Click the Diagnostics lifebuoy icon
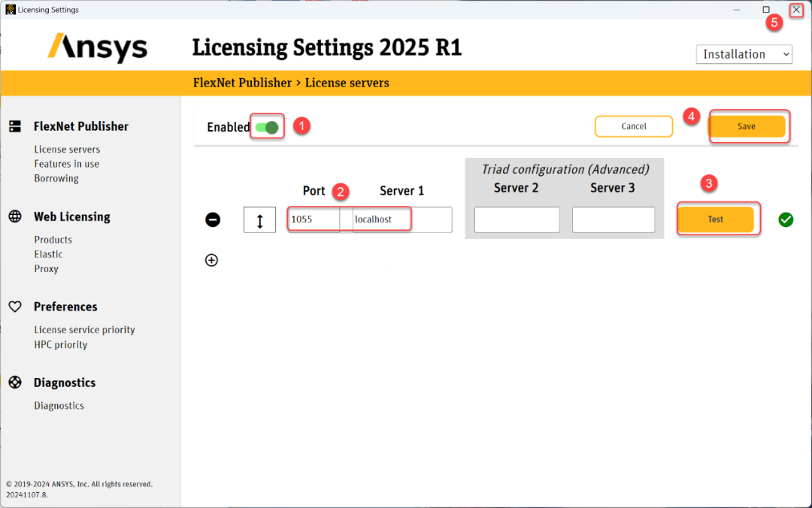This screenshot has height=508, width=812. pos(15,383)
